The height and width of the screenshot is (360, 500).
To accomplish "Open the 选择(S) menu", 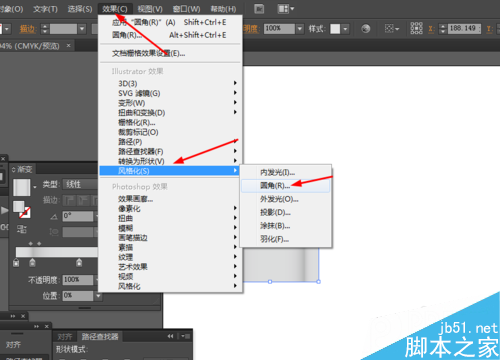I will coord(80,9).
